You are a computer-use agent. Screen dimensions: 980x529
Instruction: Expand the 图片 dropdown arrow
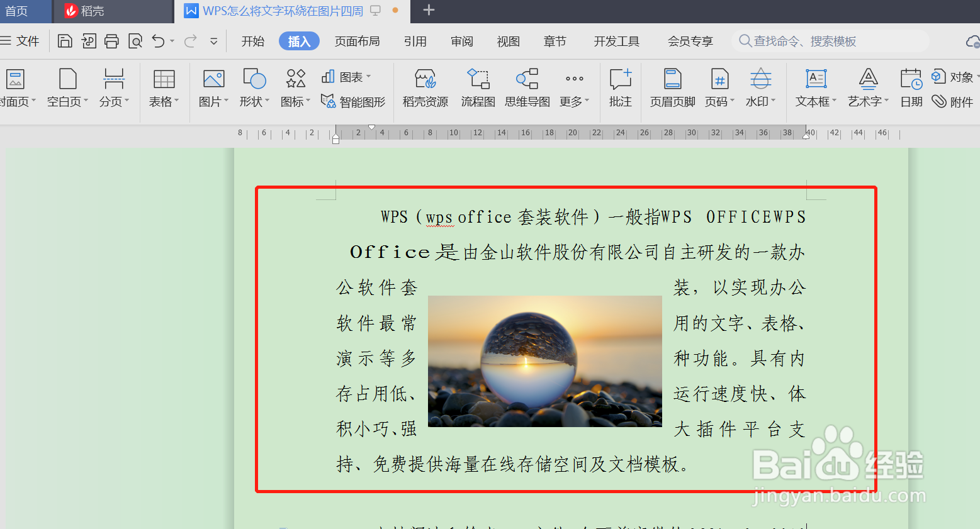click(x=226, y=101)
